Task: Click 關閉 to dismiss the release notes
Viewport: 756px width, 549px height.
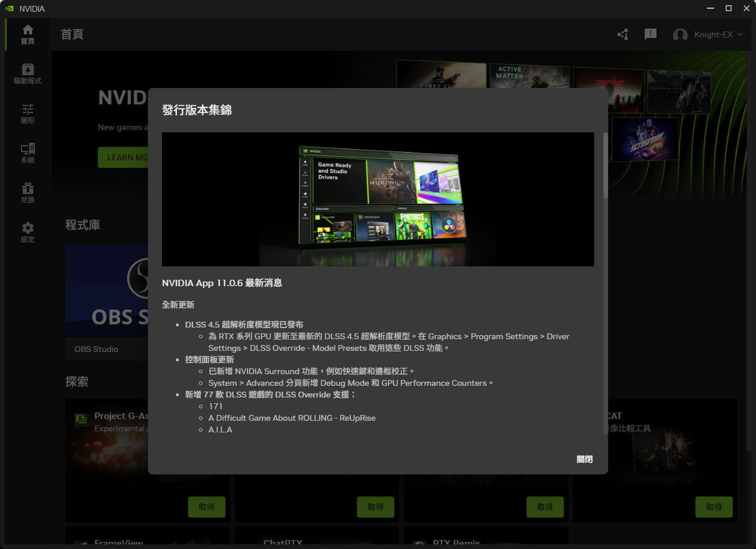Action: (584, 459)
